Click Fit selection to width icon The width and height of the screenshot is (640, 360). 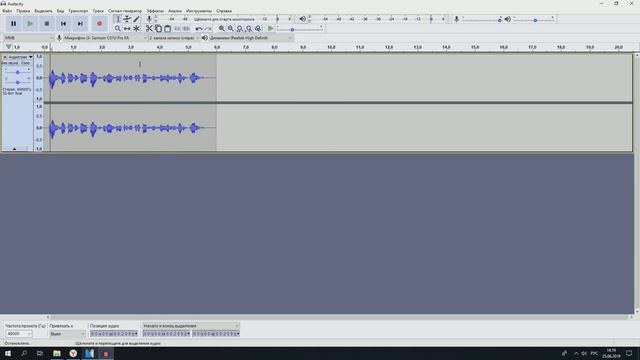240,29
